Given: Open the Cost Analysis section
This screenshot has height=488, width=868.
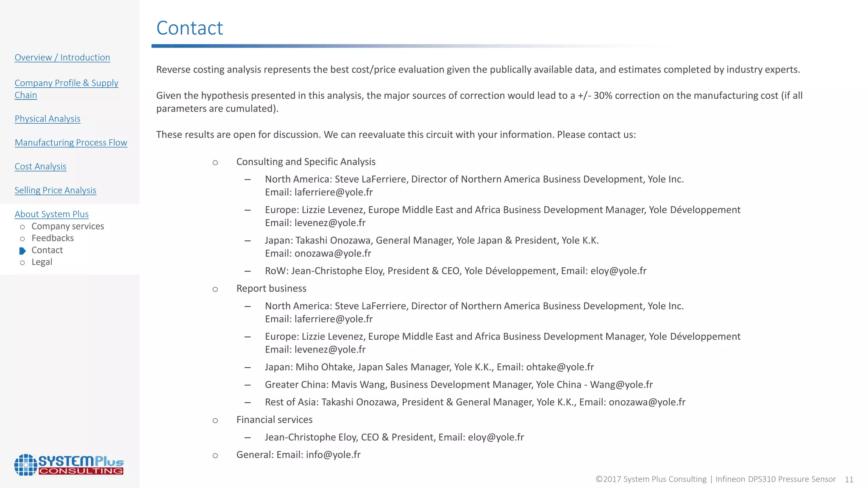Looking at the screenshot, I should [x=40, y=166].
